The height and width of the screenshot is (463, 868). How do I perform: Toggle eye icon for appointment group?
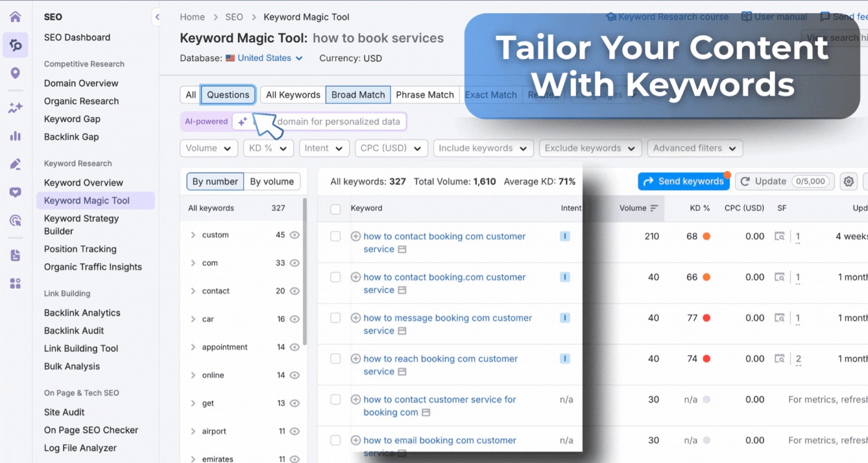pos(295,347)
